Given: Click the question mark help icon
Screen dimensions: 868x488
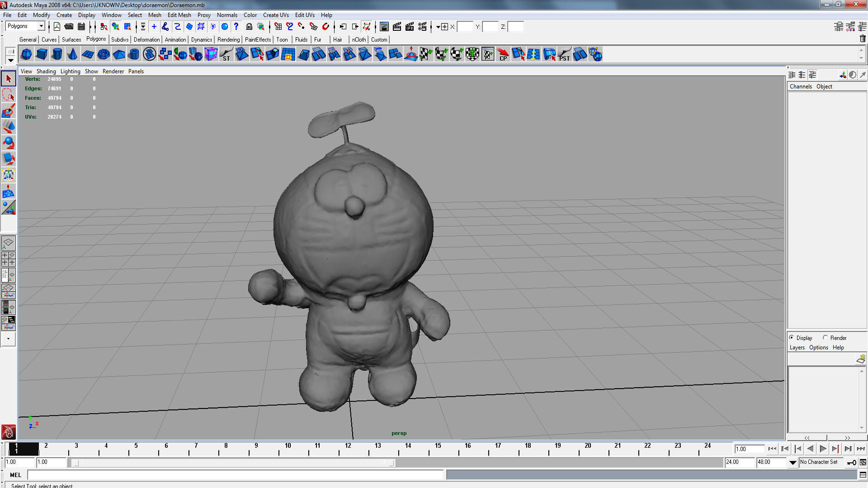Looking at the screenshot, I should (x=236, y=27).
